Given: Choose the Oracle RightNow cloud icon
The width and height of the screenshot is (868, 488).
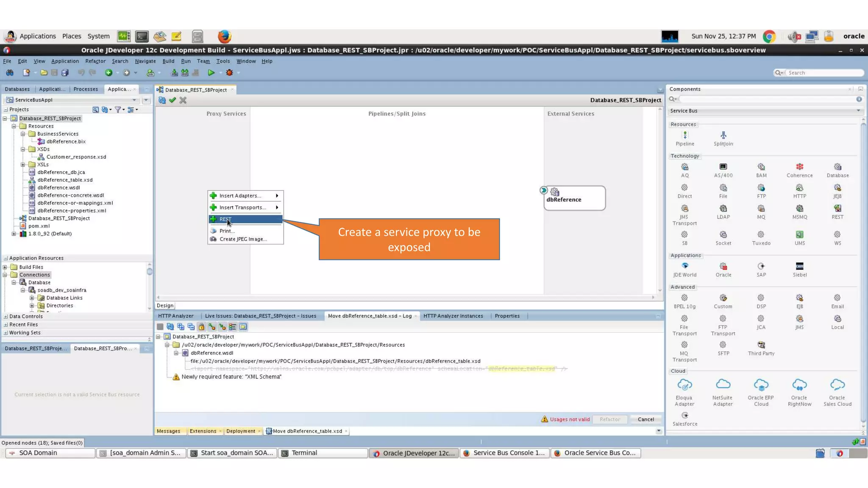Looking at the screenshot, I should tap(799, 385).
